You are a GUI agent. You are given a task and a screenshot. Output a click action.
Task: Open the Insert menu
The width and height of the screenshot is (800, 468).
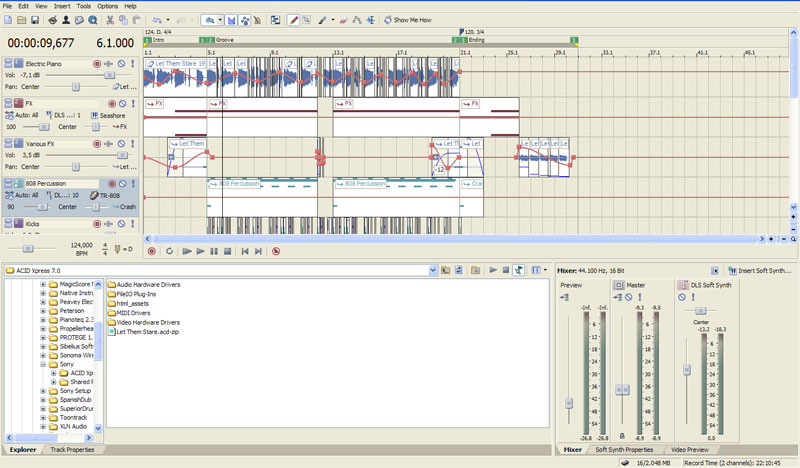click(62, 6)
